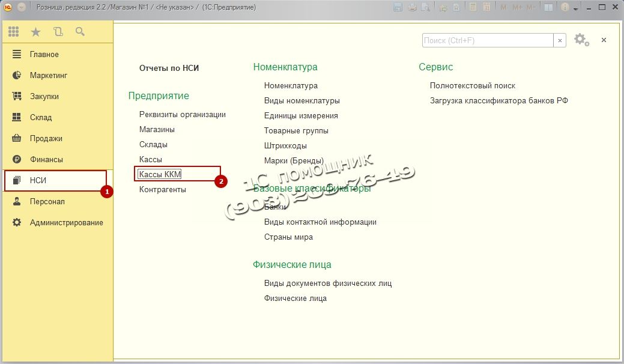Open the gear menu dropdown of navigation settings
Image resolution: width=624 pixels, height=364 pixels.
pos(588,44)
